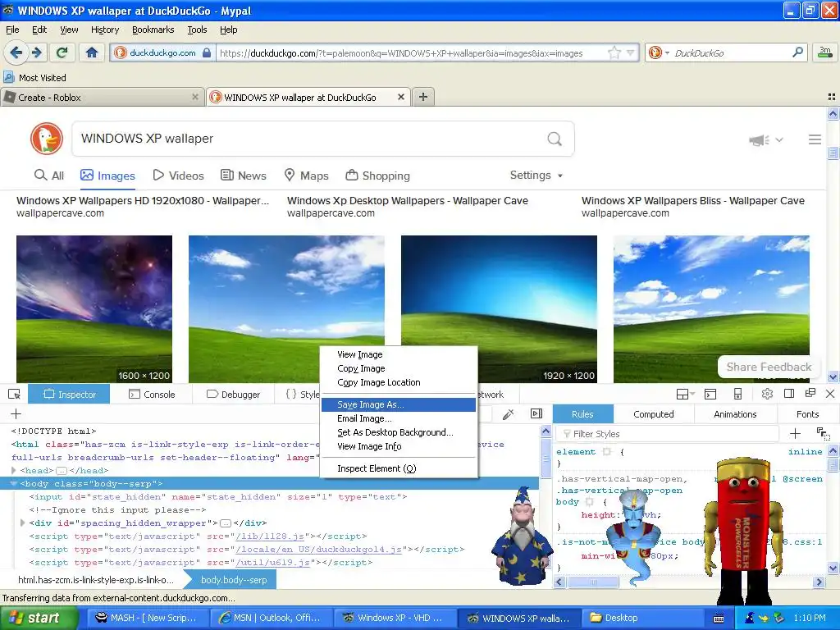Screen dimensions: 840x630
Task: Choose Inspect Element from context menu
Action: 399,468
